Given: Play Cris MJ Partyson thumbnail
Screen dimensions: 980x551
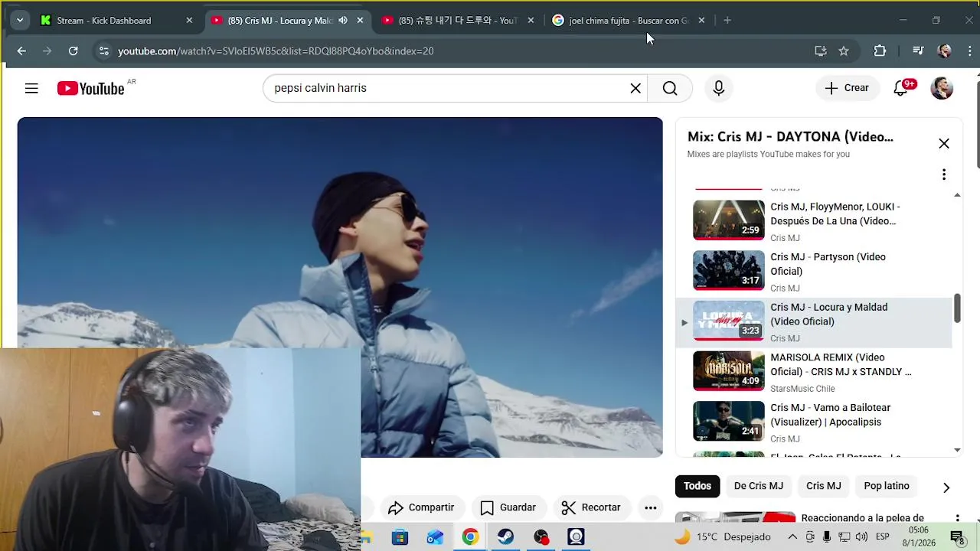Looking at the screenshot, I should pos(729,270).
